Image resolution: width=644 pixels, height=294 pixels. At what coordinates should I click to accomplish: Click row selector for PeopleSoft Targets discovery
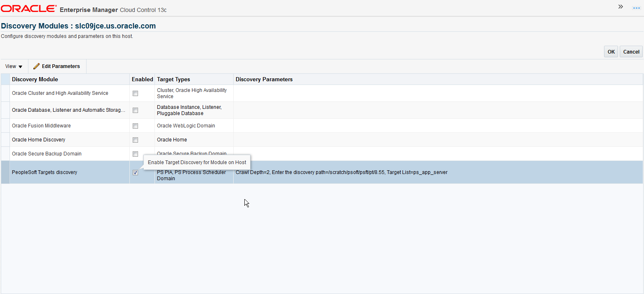point(5,172)
